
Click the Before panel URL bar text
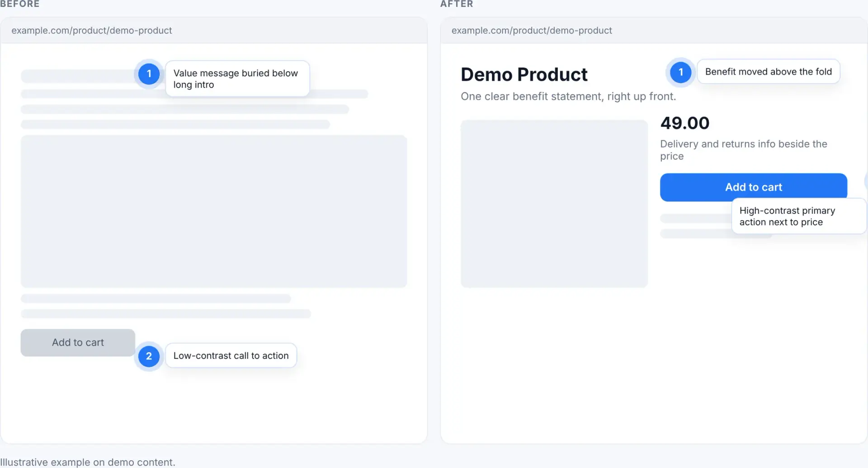[92, 30]
